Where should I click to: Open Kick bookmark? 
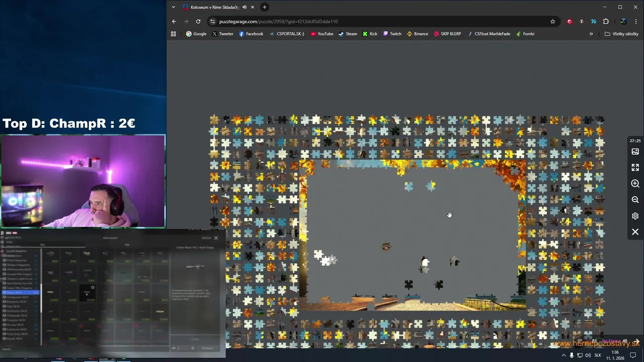(x=370, y=34)
